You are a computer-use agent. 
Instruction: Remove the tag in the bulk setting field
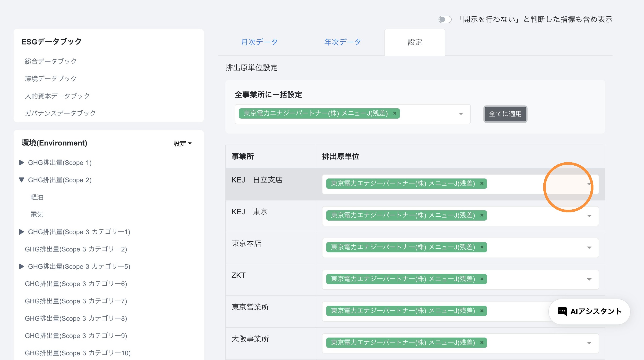coord(395,113)
